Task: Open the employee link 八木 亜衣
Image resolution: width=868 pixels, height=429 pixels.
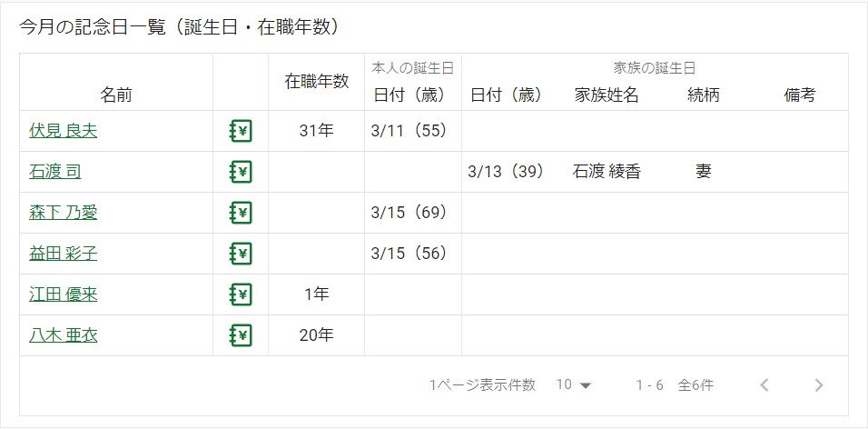Action: (64, 335)
